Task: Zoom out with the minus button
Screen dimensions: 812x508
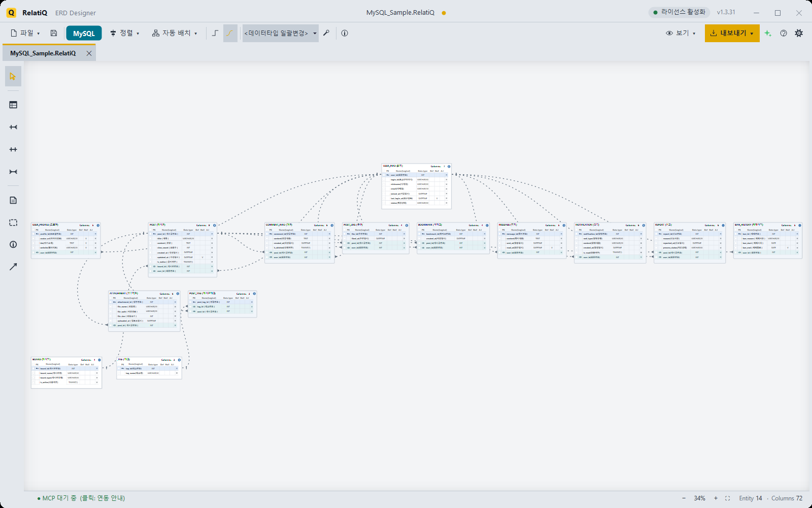Action: pyautogui.click(x=684, y=498)
